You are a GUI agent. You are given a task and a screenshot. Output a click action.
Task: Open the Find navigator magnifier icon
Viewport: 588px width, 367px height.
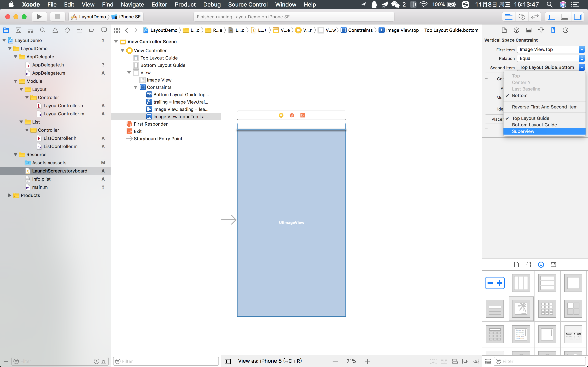(x=43, y=30)
